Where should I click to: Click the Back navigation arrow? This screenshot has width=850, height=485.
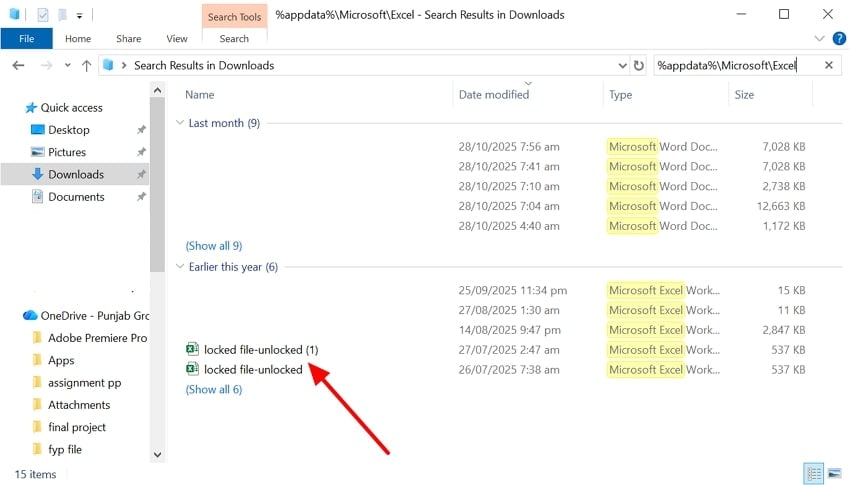click(18, 66)
